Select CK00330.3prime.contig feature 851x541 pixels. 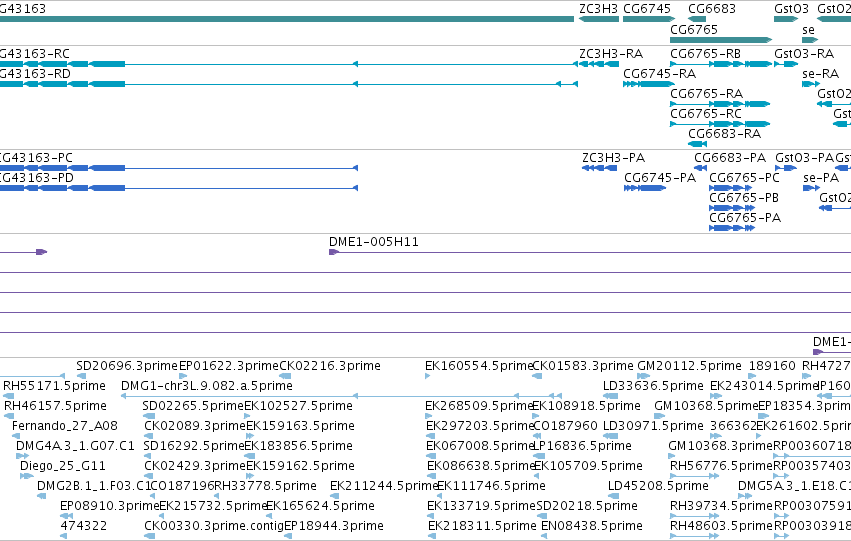click(x=149, y=536)
